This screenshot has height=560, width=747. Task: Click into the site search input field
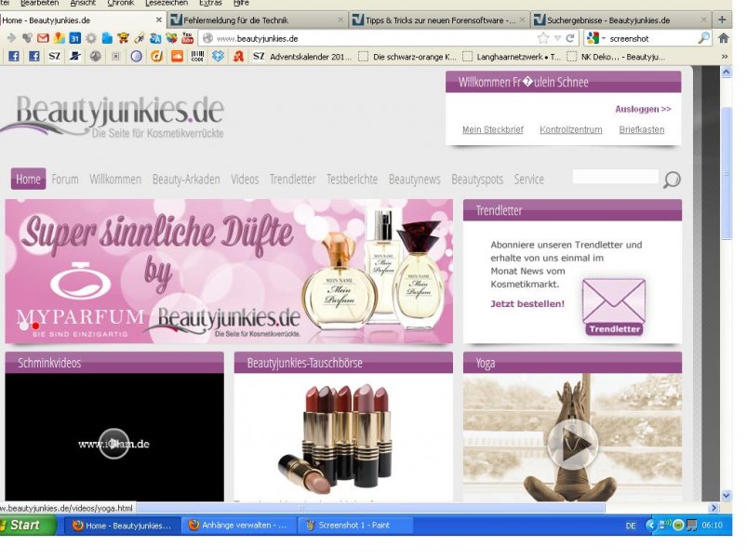pos(614,177)
